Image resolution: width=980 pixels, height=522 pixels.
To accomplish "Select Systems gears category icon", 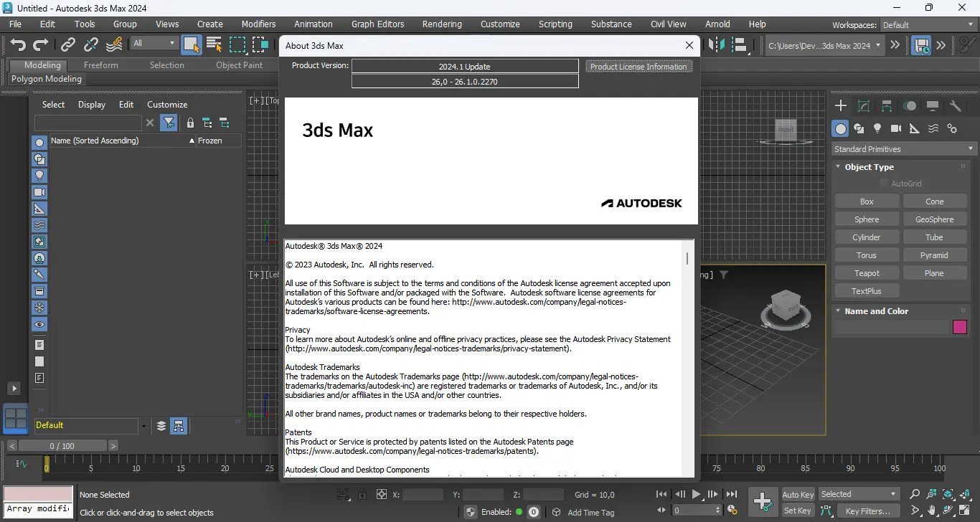I will click(x=952, y=128).
